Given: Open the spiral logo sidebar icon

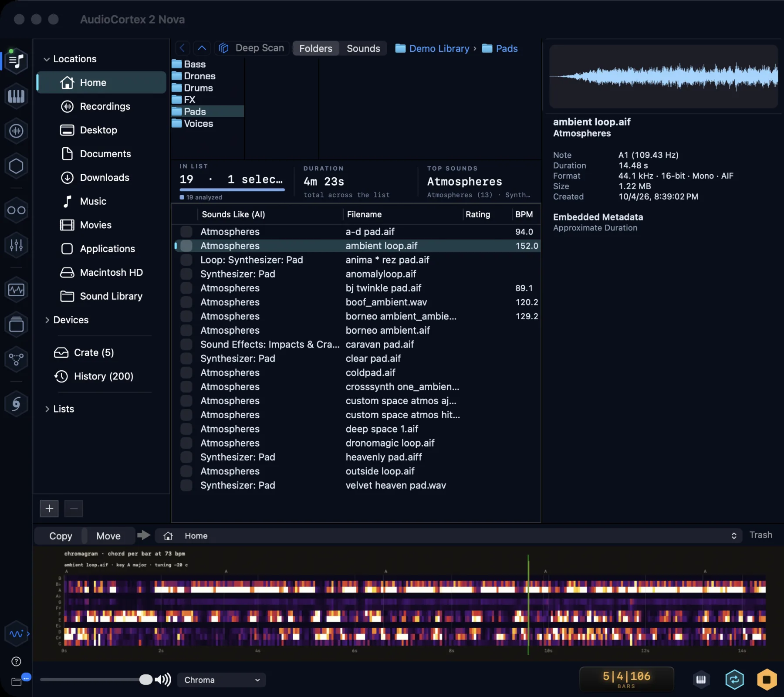Looking at the screenshot, I should pyautogui.click(x=16, y=404).
